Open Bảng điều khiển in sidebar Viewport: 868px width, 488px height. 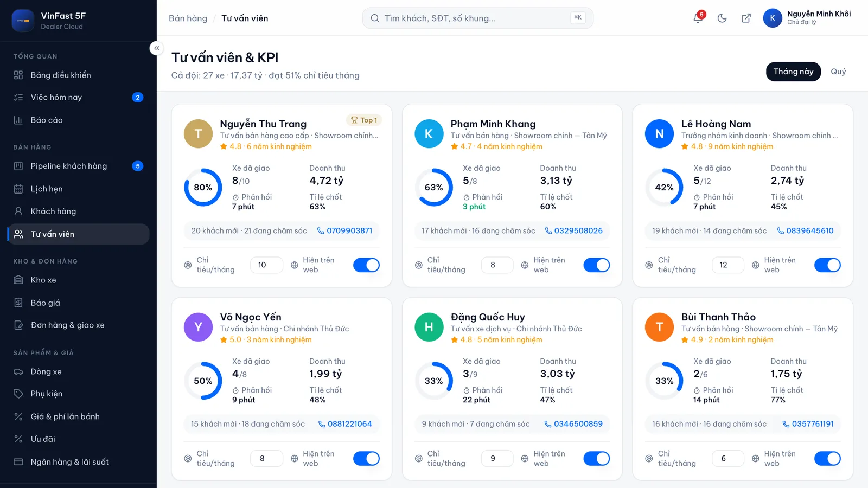[x=79, y=75]
